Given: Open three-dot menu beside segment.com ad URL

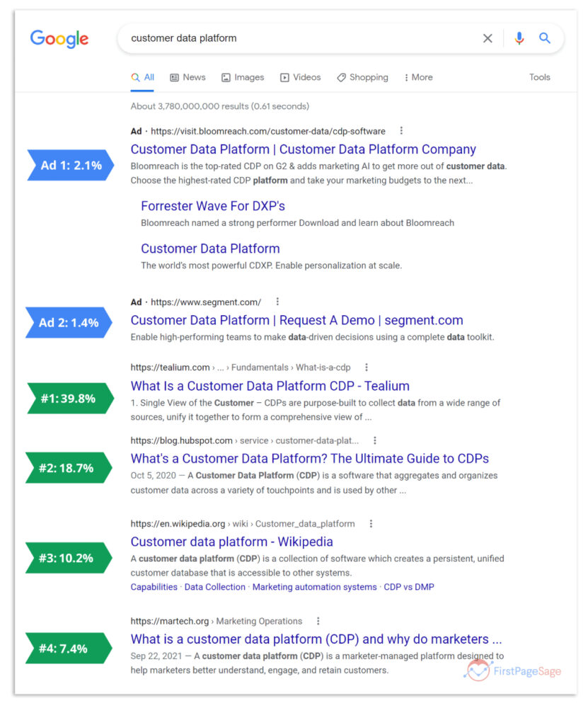Looking at the screenshot, I should (x=277, y=301).
